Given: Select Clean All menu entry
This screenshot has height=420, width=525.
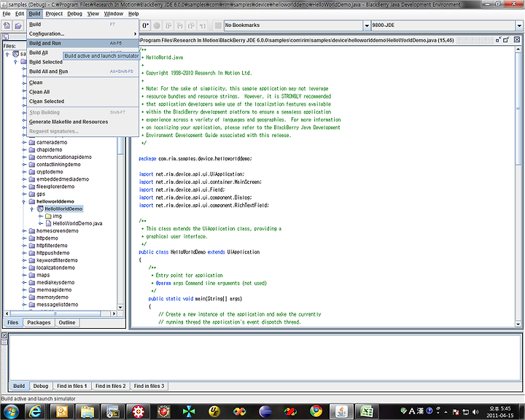Looking at the screenshot, I should 82,92.
